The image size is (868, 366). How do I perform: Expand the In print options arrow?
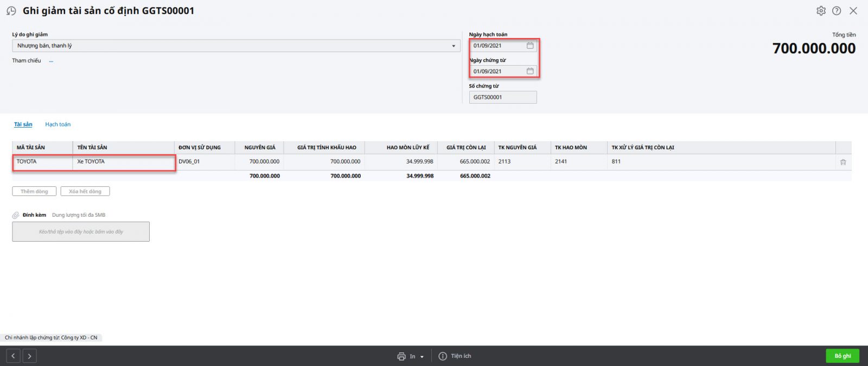422,357
